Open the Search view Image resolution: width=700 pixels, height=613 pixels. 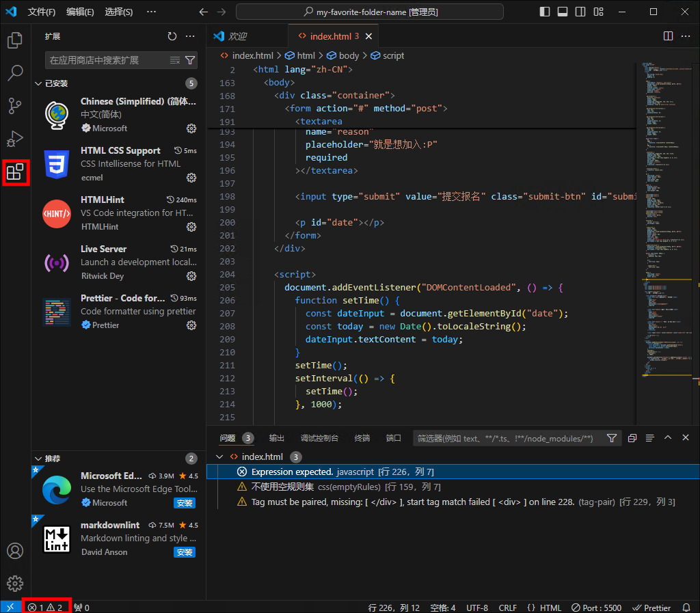point(14,73)
